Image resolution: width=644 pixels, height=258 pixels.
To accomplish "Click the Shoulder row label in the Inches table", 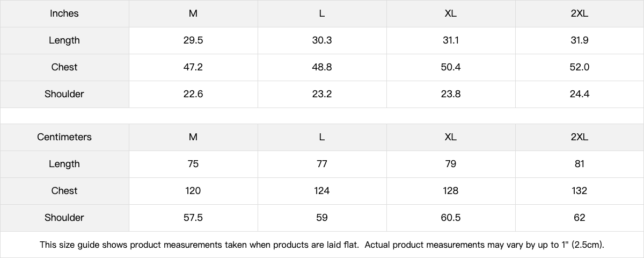I will click(x=64, y=94).
